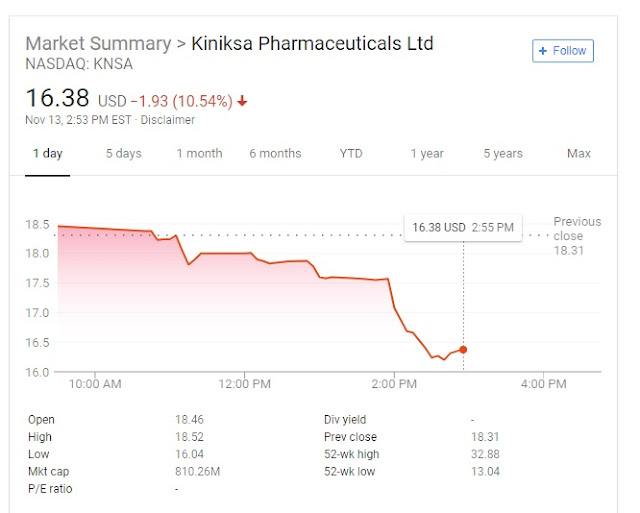Open the 6 months chart tab
640x513 pixels.
(275, 154)
